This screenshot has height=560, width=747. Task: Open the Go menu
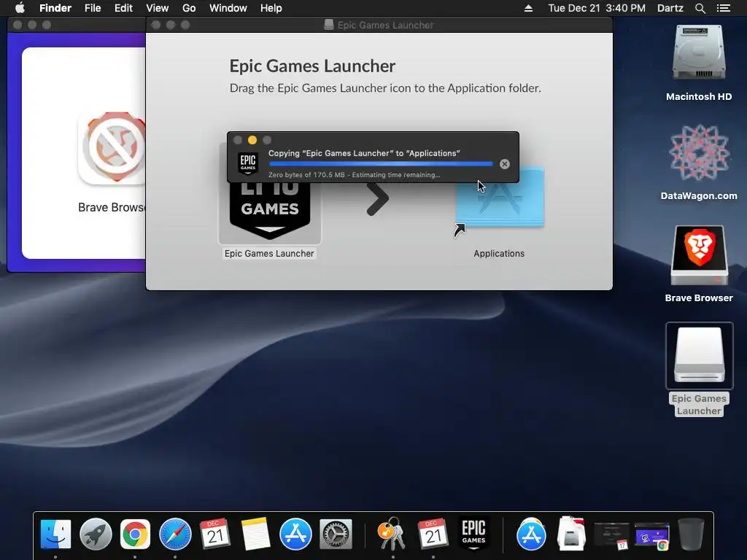[189, 8]
